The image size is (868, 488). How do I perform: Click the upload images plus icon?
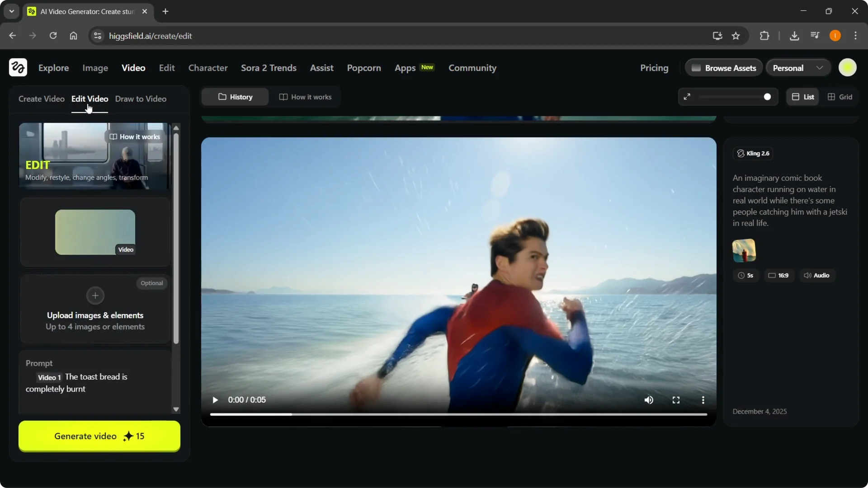(95, 296)
